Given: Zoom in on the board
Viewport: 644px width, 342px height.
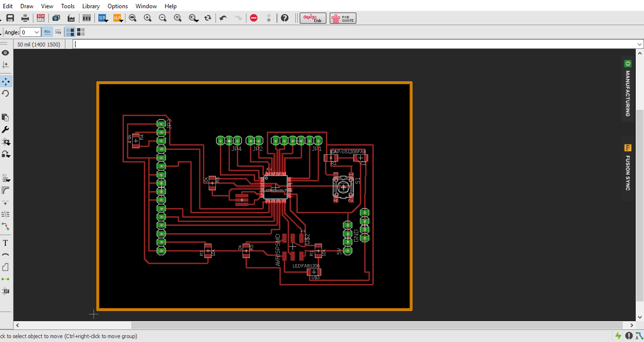Looking at the screenshot, I should (148, 18).
